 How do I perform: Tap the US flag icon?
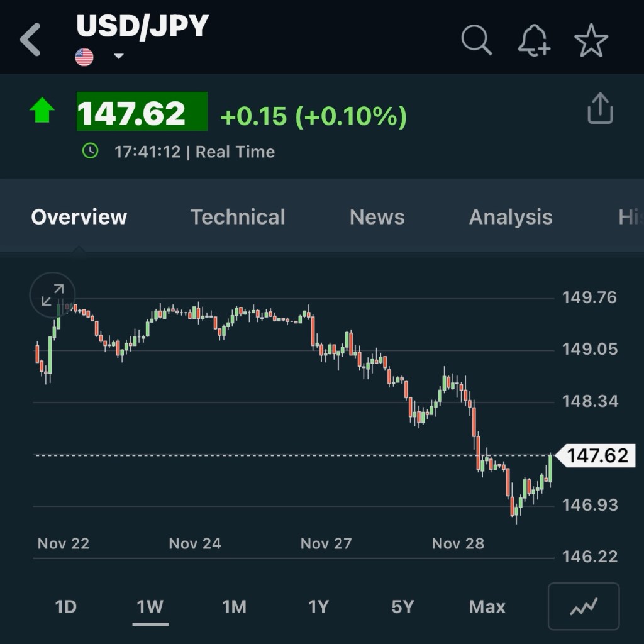pyautogui.click(x=84, y=57)
